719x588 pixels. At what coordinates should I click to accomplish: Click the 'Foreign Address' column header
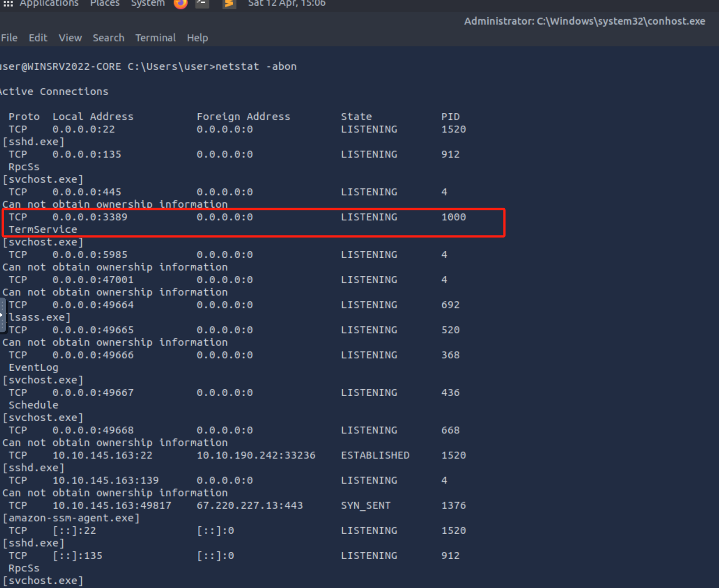click(x=243, y=117)
